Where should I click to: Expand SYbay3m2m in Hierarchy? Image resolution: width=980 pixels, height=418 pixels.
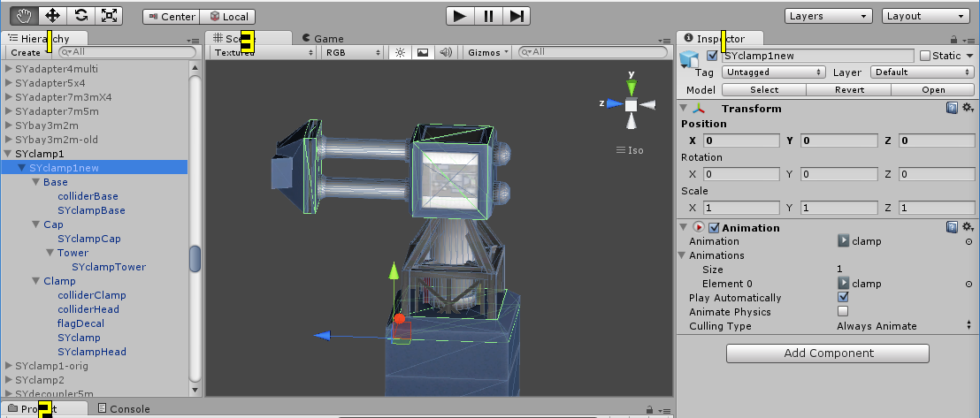[9, 125]
